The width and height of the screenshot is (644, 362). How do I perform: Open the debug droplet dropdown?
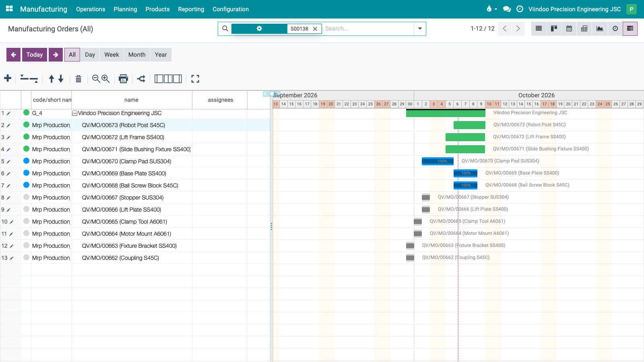coord(491,9)
